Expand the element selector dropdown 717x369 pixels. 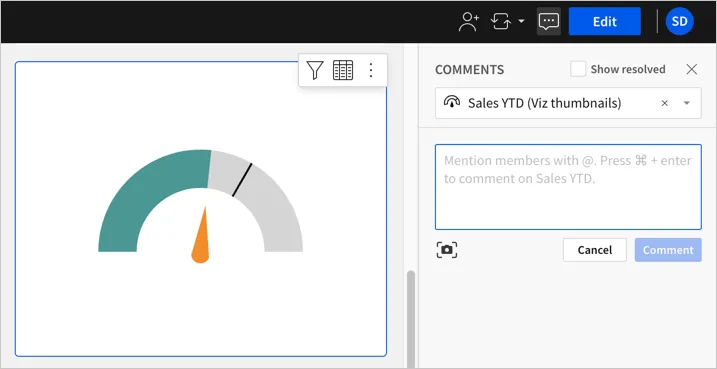[x=686, y=103]
